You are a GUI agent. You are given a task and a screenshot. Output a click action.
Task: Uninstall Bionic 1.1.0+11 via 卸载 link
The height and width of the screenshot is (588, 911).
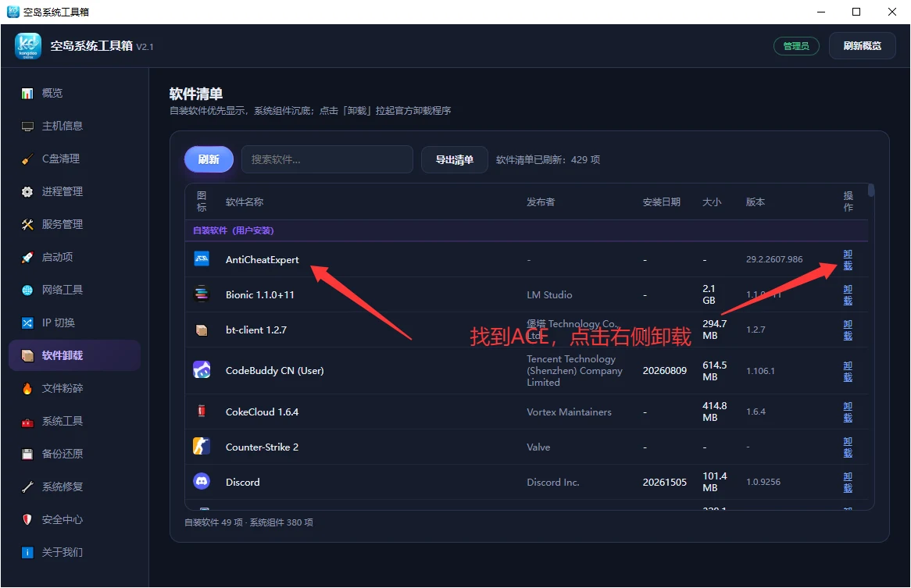click(848, 295)
